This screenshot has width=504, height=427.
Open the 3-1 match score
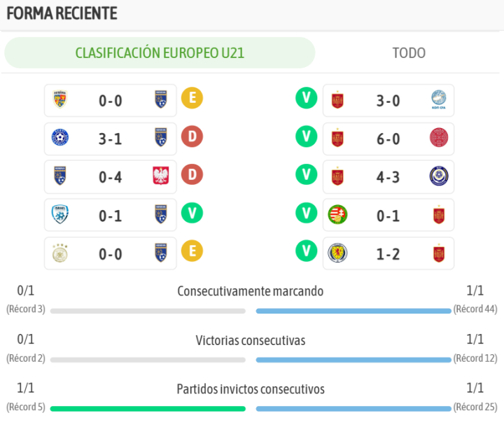[x=111, y=139]
